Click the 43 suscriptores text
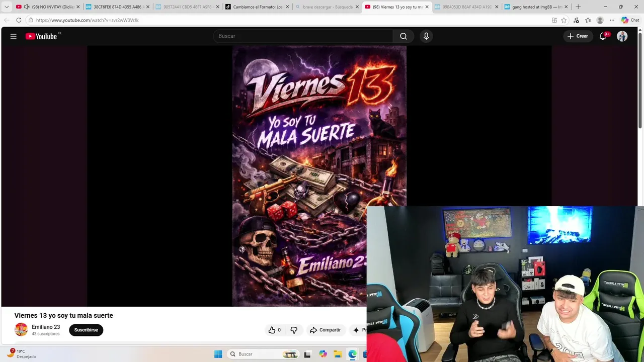Image resolution: width=644 pixels, height=362 pixels. click(46, 334)
